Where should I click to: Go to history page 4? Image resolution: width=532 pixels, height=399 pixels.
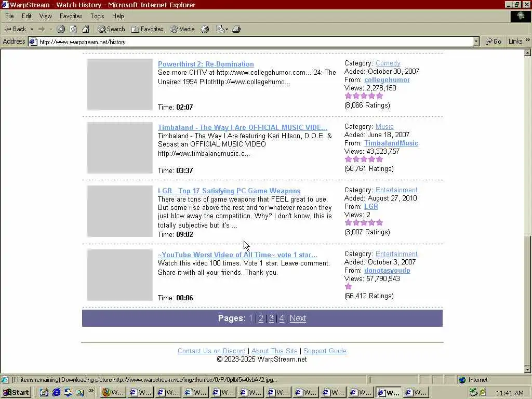281,318
